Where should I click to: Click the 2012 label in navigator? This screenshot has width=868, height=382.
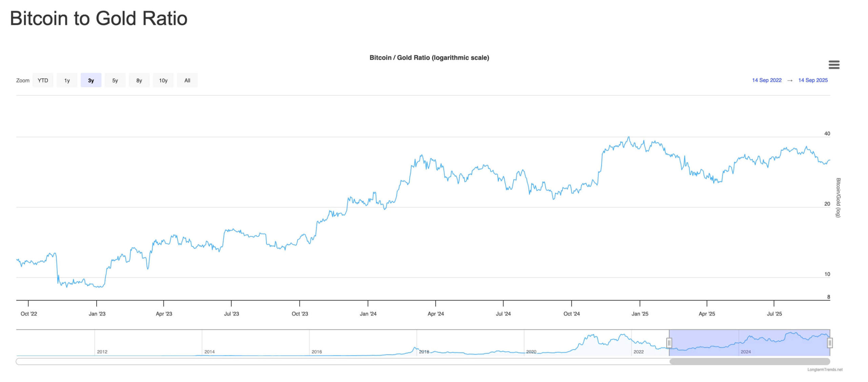(x=102, y=352)
